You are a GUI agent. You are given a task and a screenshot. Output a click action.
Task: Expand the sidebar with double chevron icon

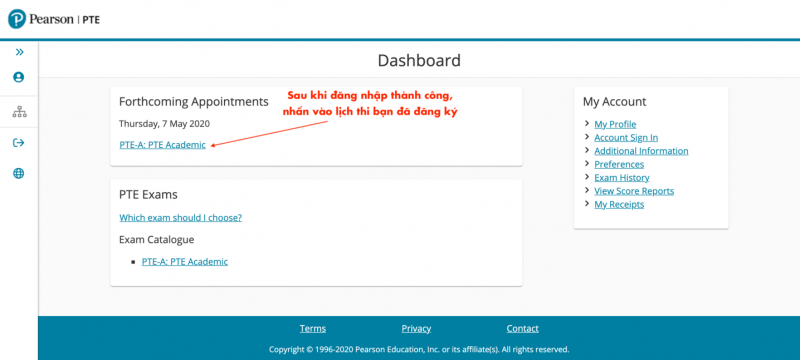coord(19,52)
